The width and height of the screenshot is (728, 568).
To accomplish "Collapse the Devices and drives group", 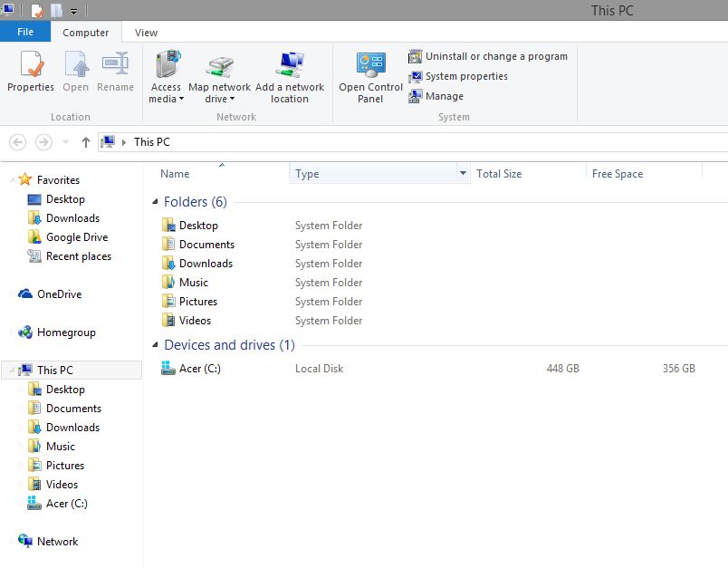I will pyautogui.click(x=156, y=345).
